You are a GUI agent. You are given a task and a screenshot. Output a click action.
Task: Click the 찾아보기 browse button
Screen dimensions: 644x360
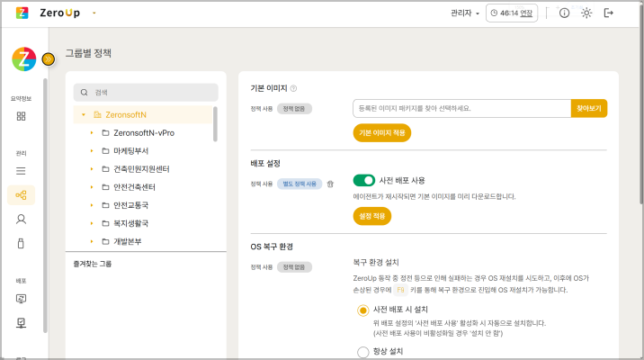tap(589, 108)
